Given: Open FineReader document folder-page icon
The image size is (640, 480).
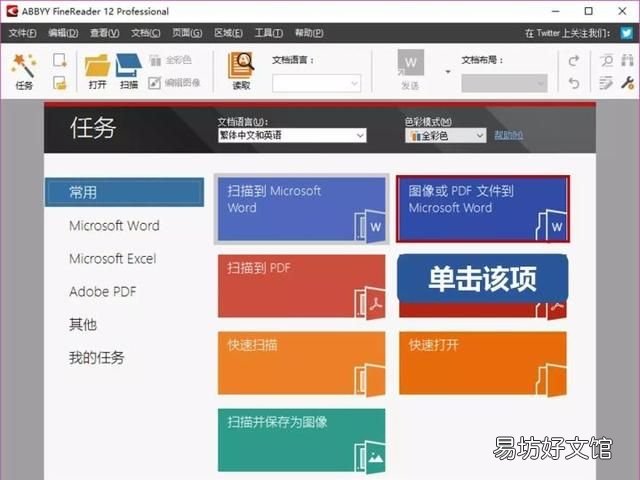Looking at the screenshot, I should pyautogui.click(x=60, y=83).
